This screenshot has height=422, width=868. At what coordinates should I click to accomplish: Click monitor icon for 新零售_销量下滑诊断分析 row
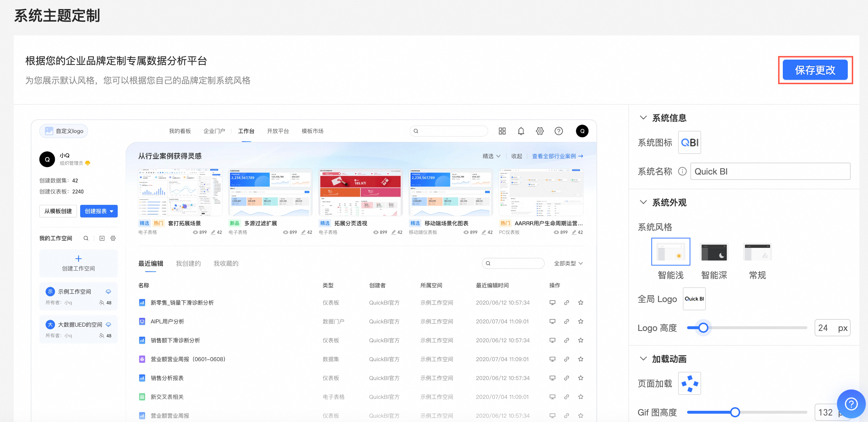pos(552,302)
